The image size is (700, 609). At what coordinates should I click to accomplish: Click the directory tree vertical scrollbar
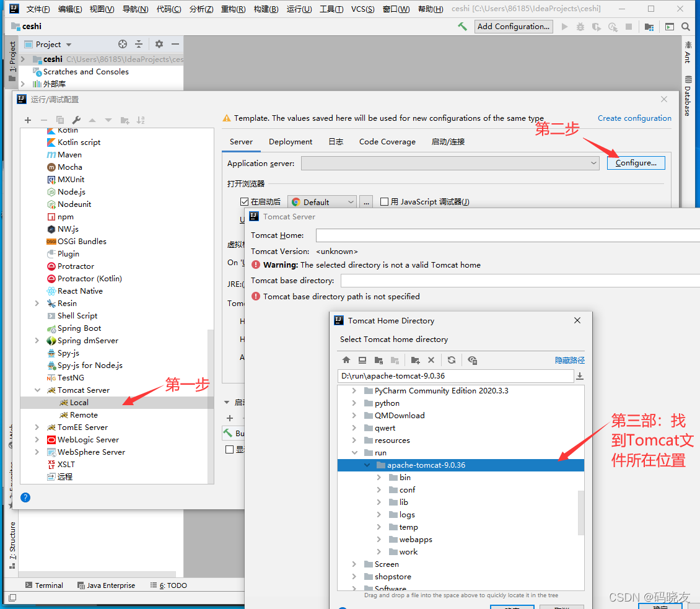point(581,512)
